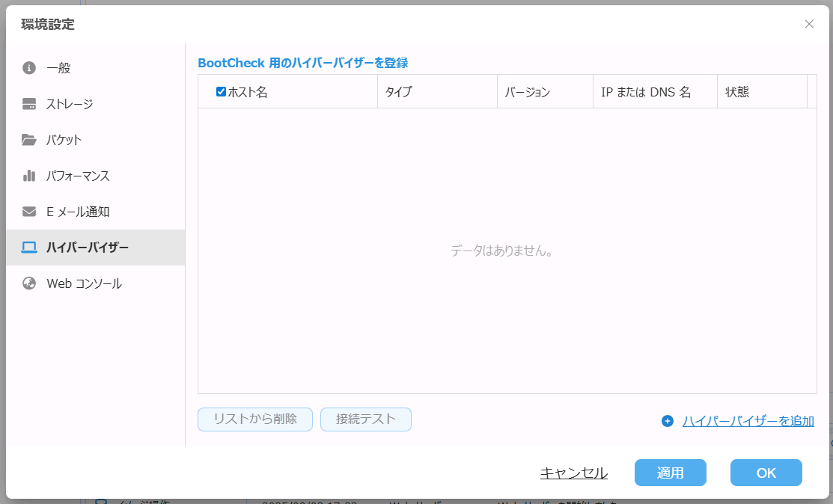Viewport: 833px width, 504px height.
Task: Click the plus icon to add hypervisor
Action: tap(668, 421)
